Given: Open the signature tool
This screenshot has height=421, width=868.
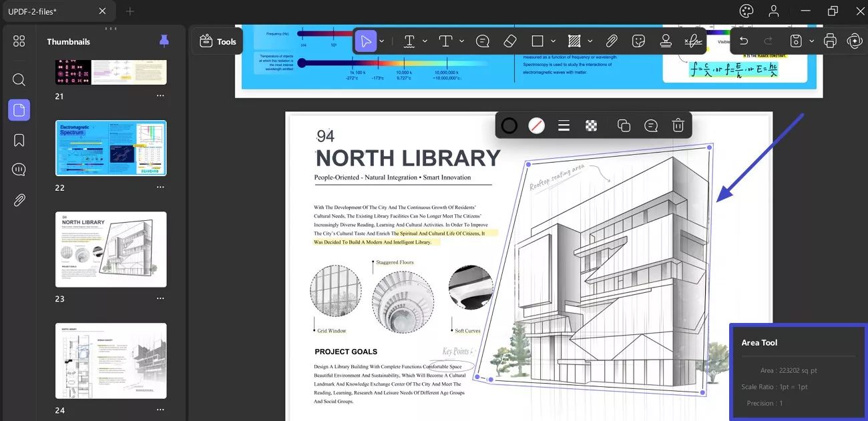Looking at the screenshot, I should click(694, 41).
